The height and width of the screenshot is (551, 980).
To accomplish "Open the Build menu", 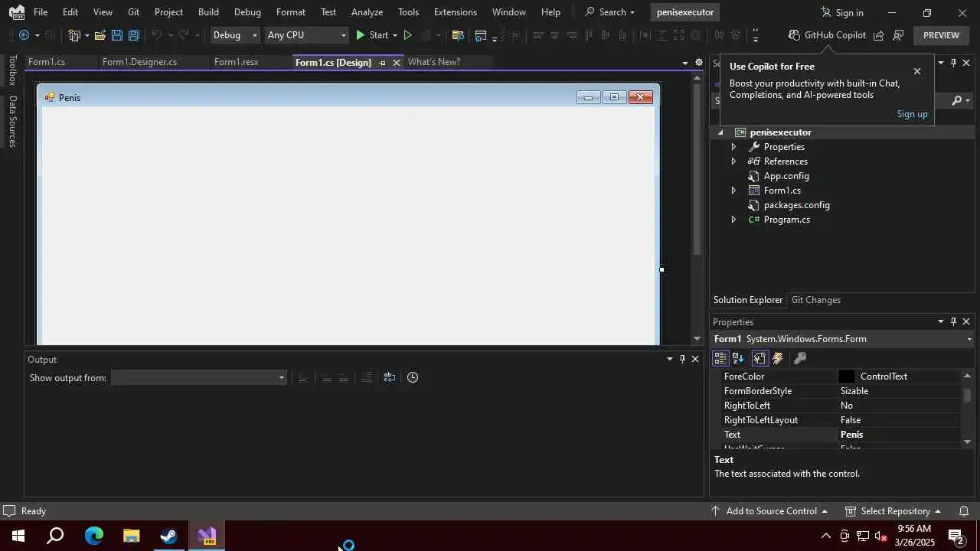I will pos(208,12).
